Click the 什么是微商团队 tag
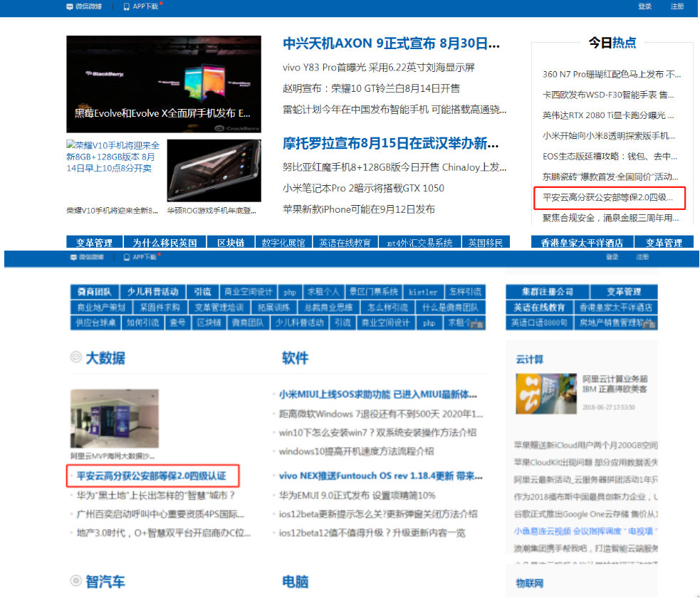This screenshot has width=700, height=598. tap(451, 308)
